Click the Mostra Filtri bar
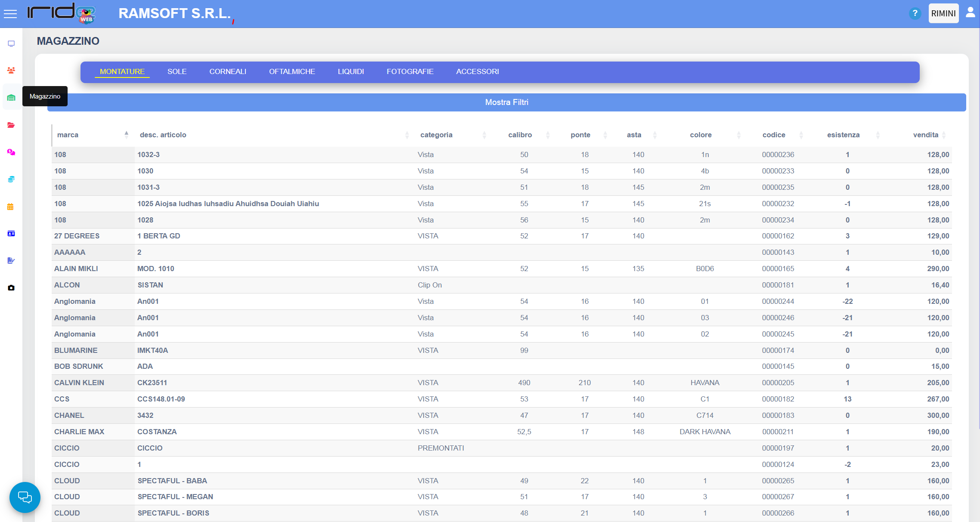Viewport: 980px width, 522px height. click(x=506, y=102)
